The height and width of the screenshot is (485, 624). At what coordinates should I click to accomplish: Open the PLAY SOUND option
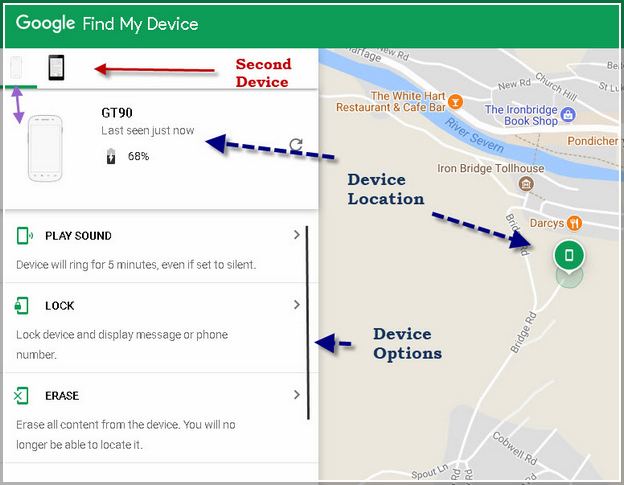[161, 247]
